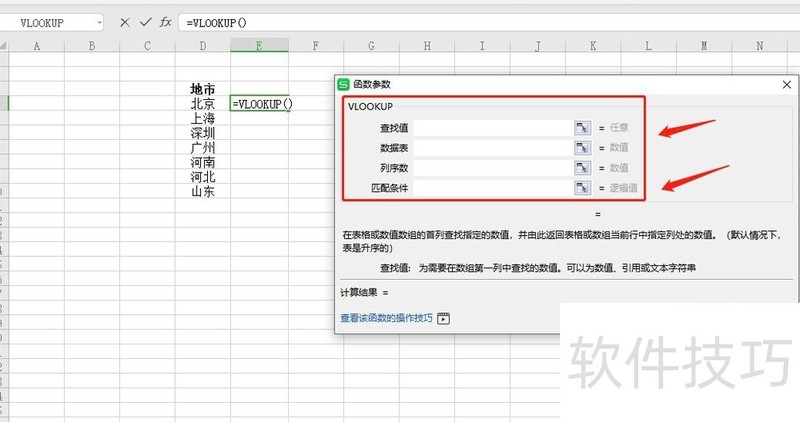Viewport: 800px width, 422px height.
Task: Select column A header
Action: pyautogui.click(x=37, y=45)
